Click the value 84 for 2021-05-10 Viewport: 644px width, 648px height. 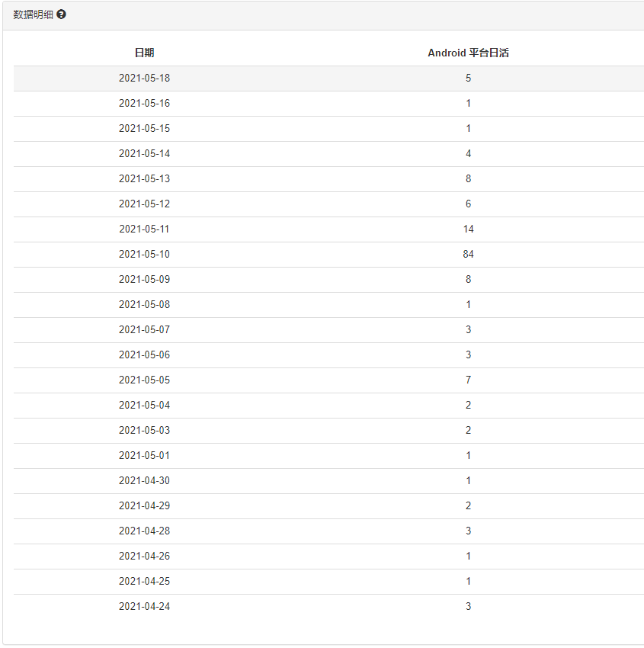[468, 254]
